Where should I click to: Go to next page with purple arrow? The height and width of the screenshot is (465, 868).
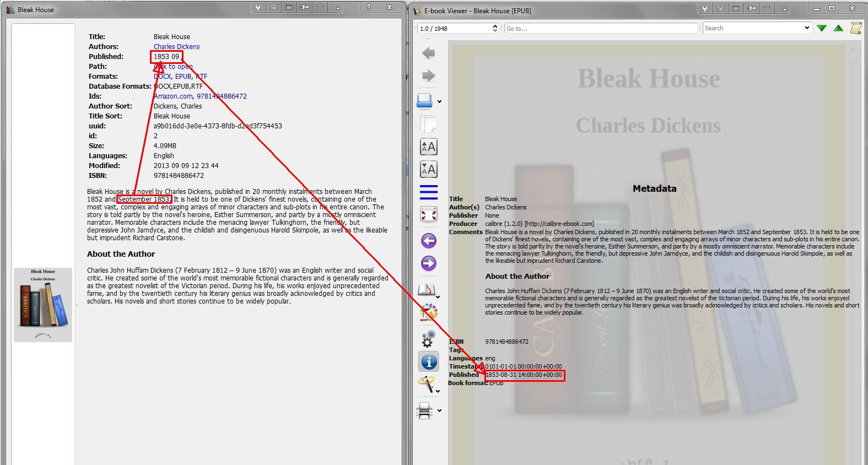tap(428, 263)
